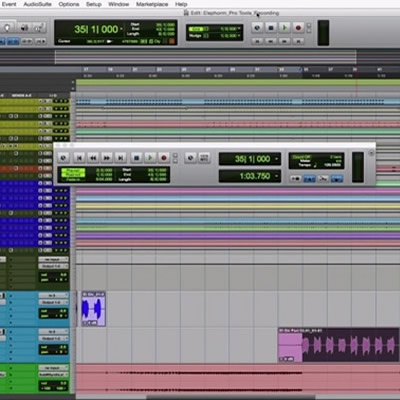Open input selector on second blue audio track
Image resolution: width=400 pixels, height=400 pixels.
point(53,332)
